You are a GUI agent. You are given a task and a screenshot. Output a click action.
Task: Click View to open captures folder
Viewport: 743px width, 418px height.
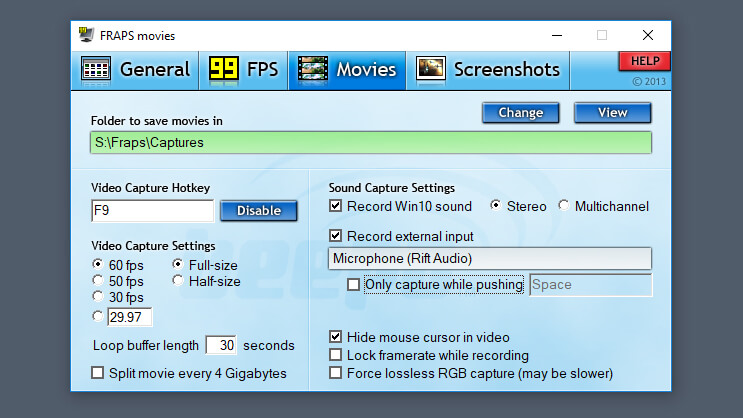pyautogui.click(x=613, y=113)
